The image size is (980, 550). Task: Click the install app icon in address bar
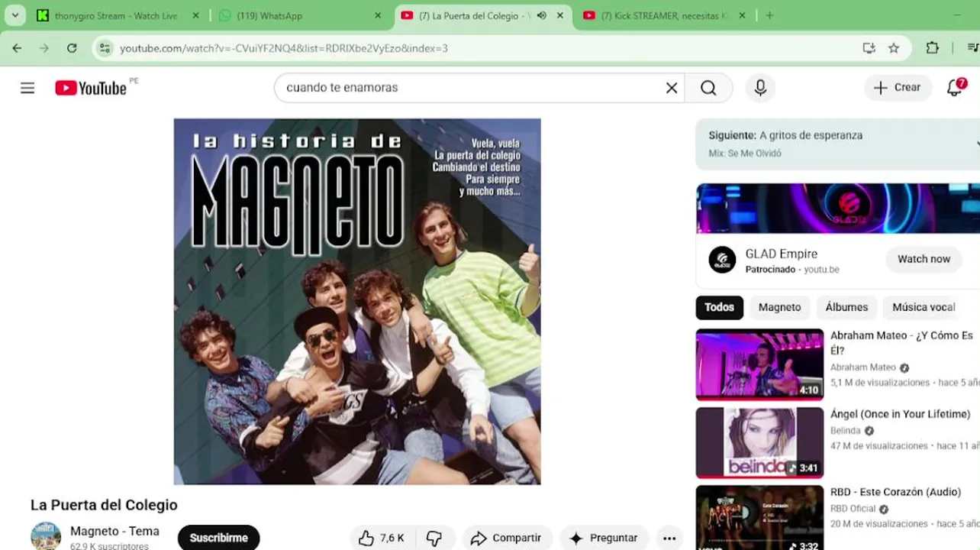coord(869,48)
